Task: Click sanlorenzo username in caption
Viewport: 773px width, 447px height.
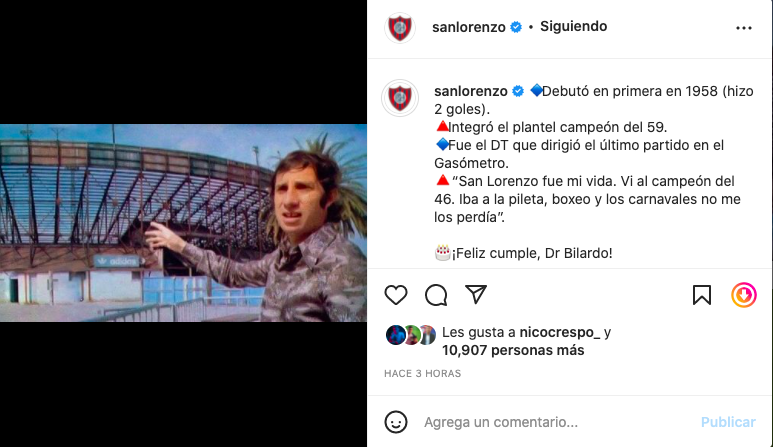Action: (471, 91)
